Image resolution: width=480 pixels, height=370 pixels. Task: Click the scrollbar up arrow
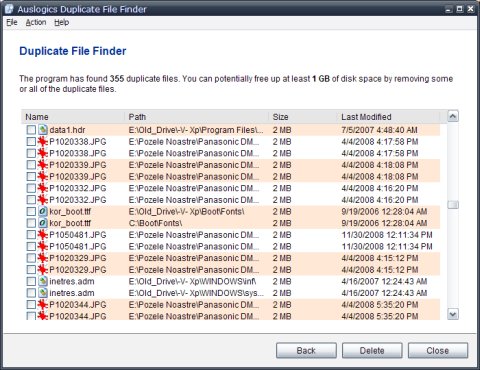tap(453, 116)
